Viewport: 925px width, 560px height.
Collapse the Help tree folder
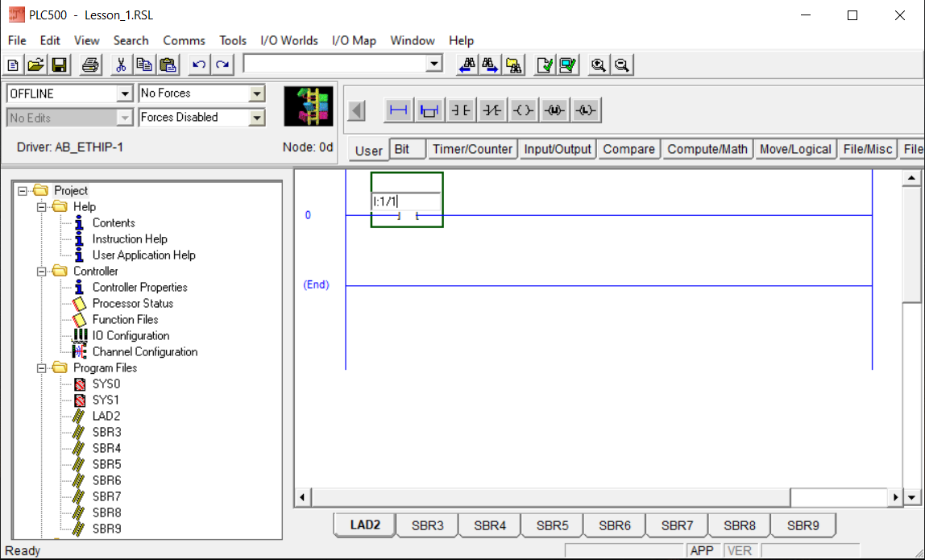coord(41,207)
